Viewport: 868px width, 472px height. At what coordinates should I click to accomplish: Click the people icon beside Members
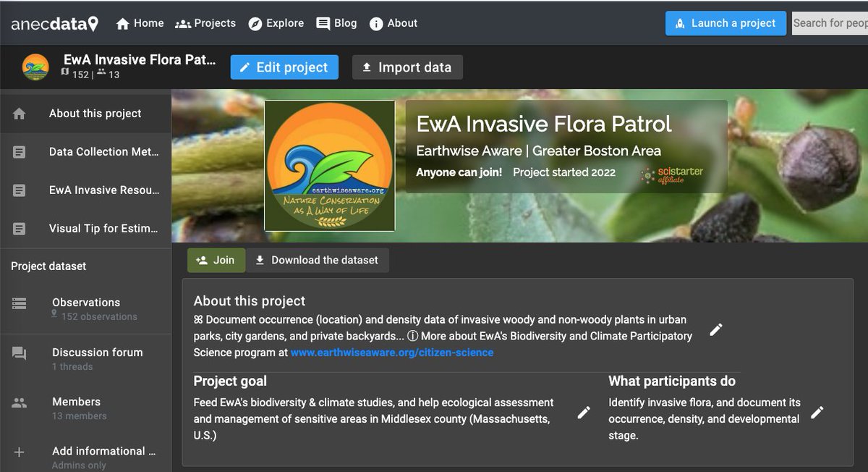pos(20,403)
